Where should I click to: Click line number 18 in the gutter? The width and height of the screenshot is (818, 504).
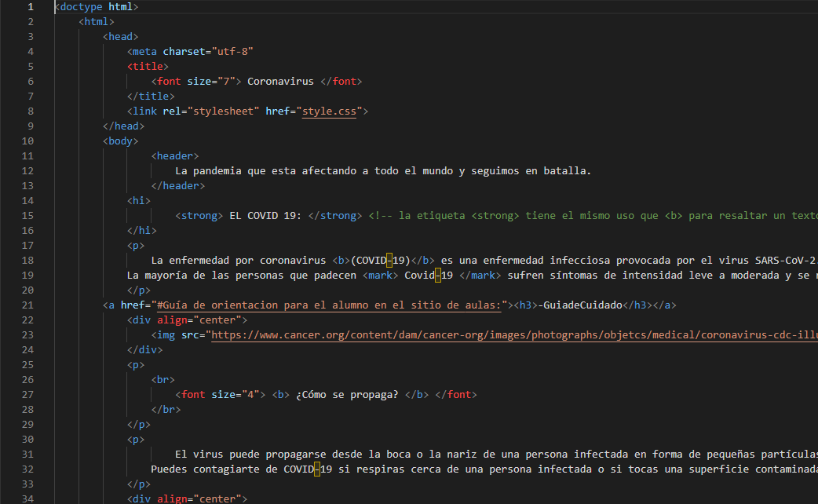[x=27, y=261]
